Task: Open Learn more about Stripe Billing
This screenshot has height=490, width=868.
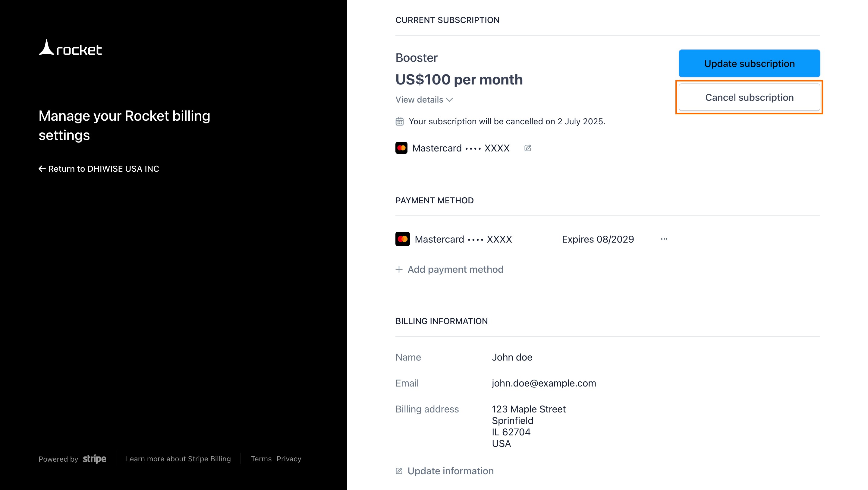Action: tap(178, 459)
